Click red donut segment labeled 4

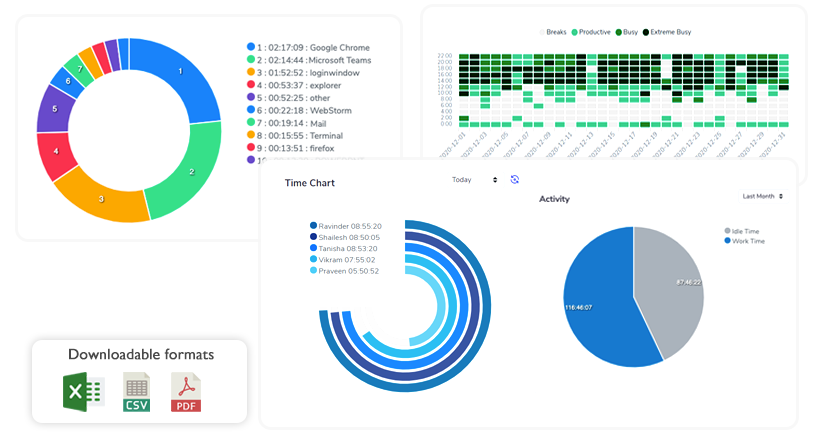point(56,152)
